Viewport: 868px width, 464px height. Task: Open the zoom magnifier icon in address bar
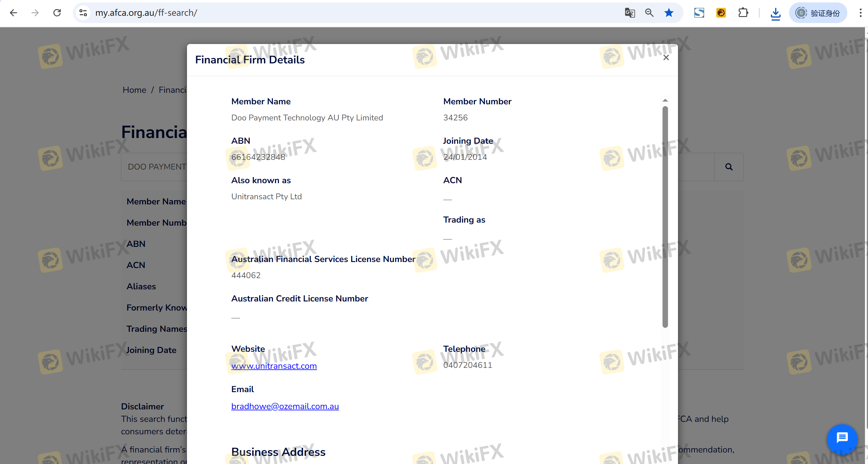(x=649, y=13)
